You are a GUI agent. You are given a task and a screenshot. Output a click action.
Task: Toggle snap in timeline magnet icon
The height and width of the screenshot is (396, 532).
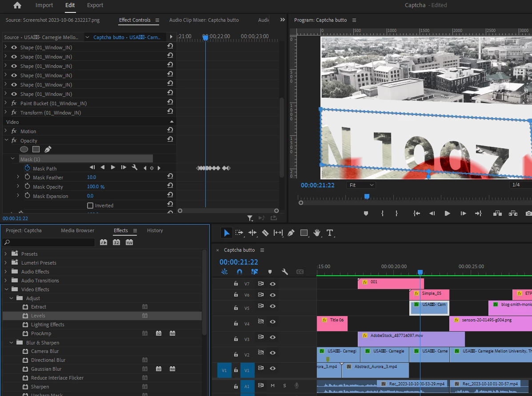click(240, 272)
